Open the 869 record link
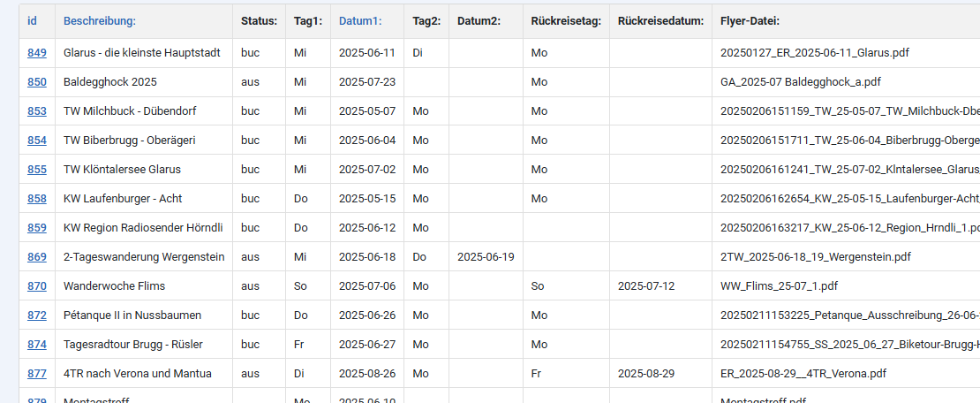Viewport: 980px width, 403px height. tap(37, 257)
